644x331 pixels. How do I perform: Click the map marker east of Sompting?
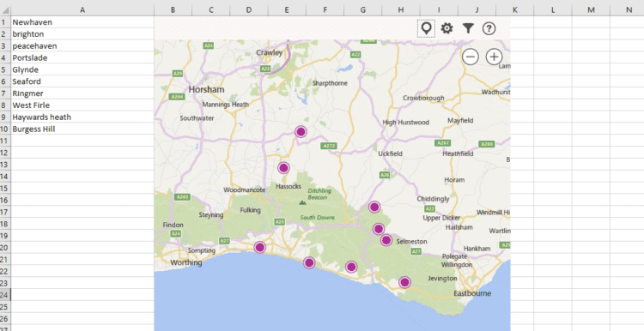[x=259, y=247]
